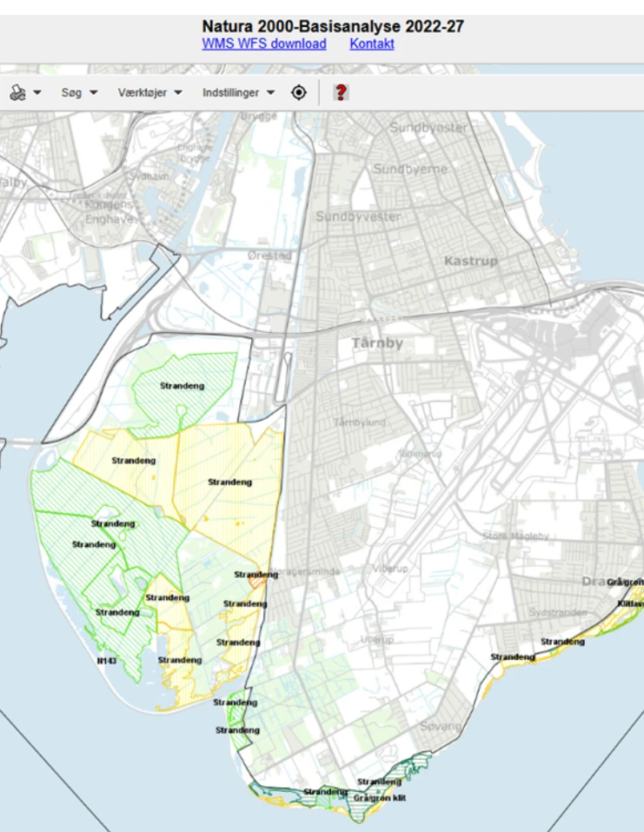The image size is (644, 832).
Task: Open the Værktøjer dropdown menu
Action: 149,93
